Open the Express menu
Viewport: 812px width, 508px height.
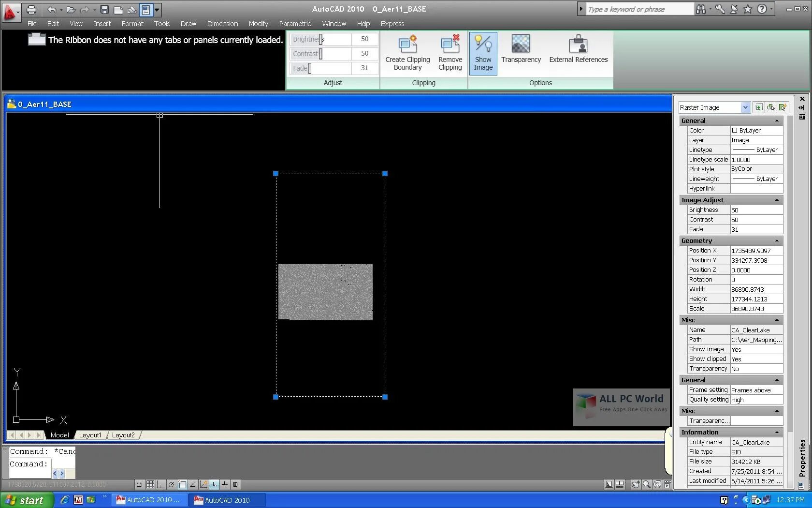point(392,24)
